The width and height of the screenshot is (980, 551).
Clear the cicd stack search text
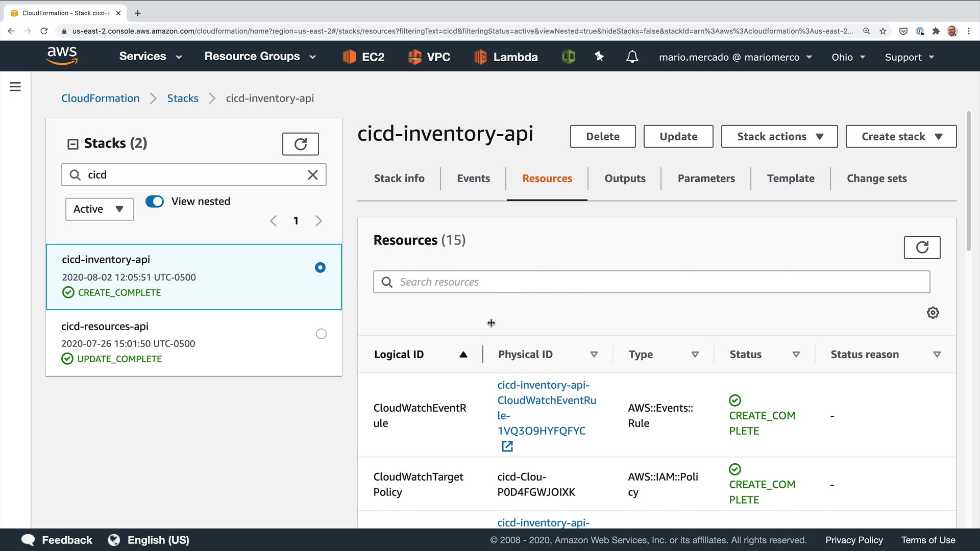[313, 175]
